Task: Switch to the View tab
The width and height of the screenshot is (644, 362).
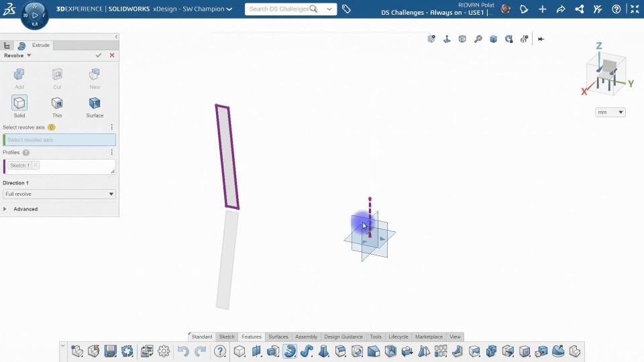Action: 455,337
